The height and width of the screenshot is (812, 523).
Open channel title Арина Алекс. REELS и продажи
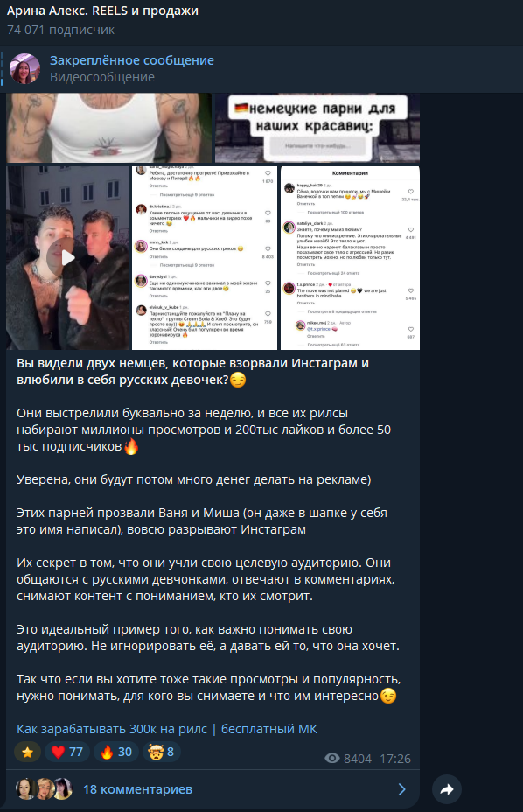point(102,10)
